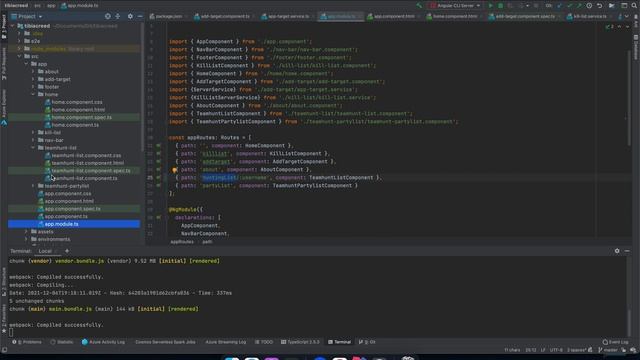Image resolution: width=640 pixels, height=360 pixels.
Task: Switch to the add-target.component.ts tab
Action: [x=224, y=16]
